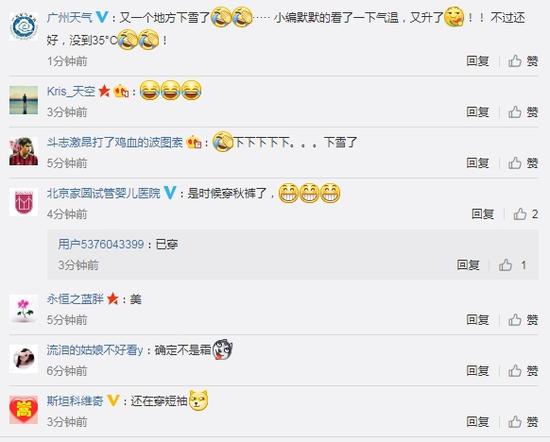This screenshot has width=550, height=442.
Task: Click thumbs-up on Kris_天空's comment
Action: pos(523,112)
